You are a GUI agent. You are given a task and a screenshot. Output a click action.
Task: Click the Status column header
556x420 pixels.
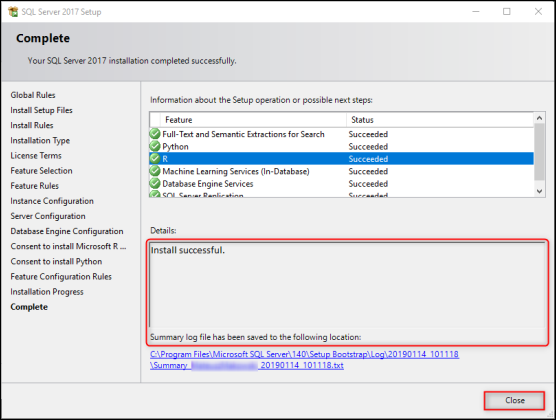[x=440, y=120]
